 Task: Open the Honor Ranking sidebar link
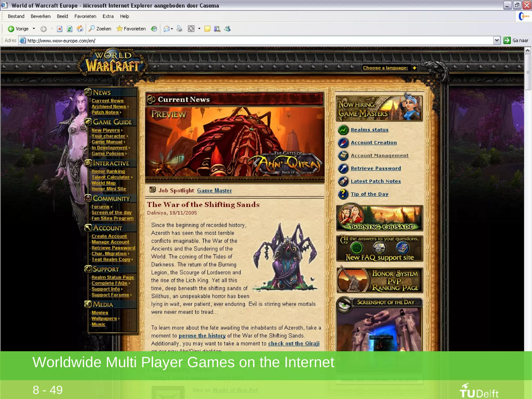tap(108, 171)
